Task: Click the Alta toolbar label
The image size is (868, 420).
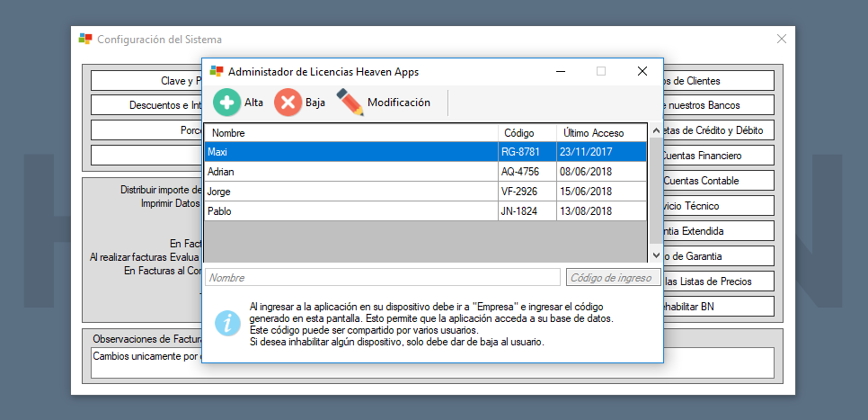Action: click(x=253, y=103)
